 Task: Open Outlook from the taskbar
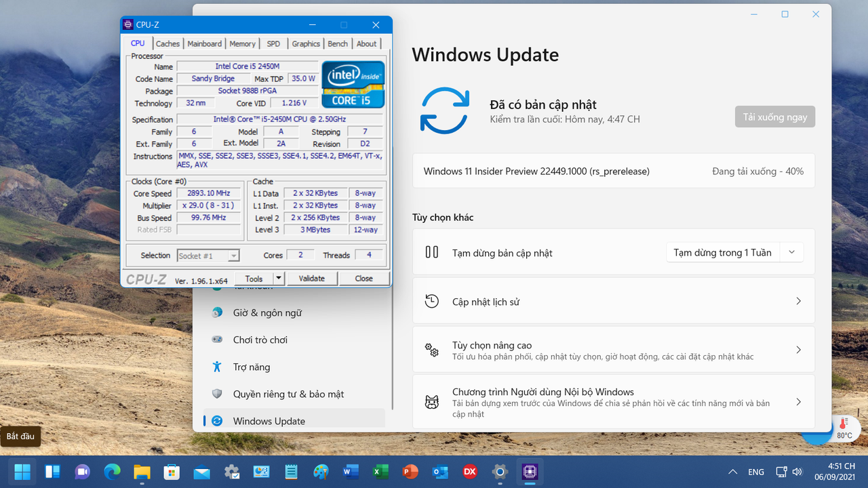440,472
